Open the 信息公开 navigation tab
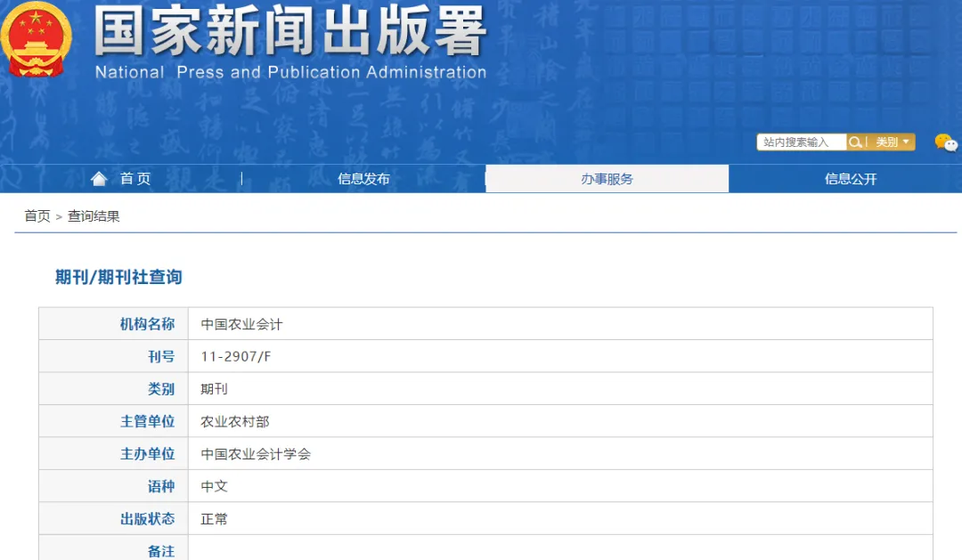Screen dimensions: 962x560 (x=851, y=179)
